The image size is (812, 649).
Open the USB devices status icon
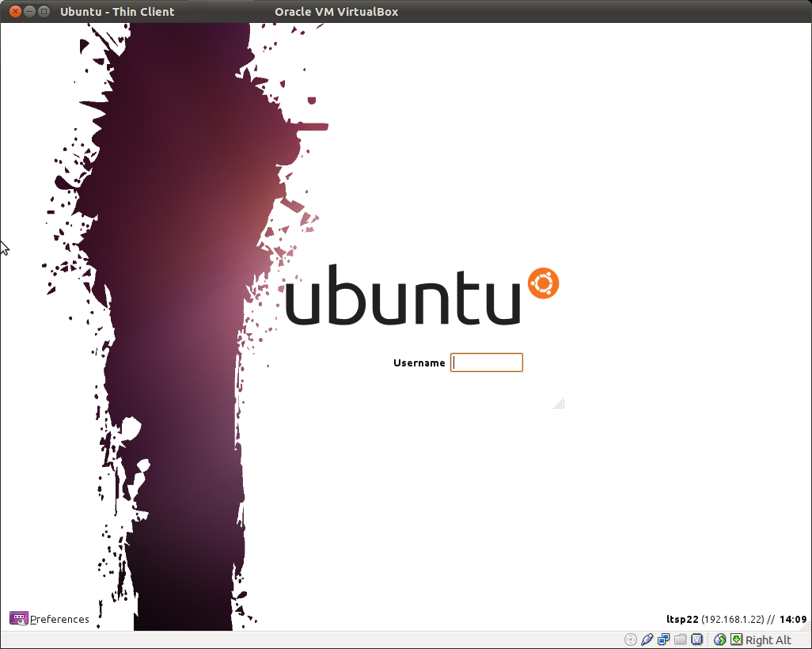pyautogui.click(x=647, y=640)
